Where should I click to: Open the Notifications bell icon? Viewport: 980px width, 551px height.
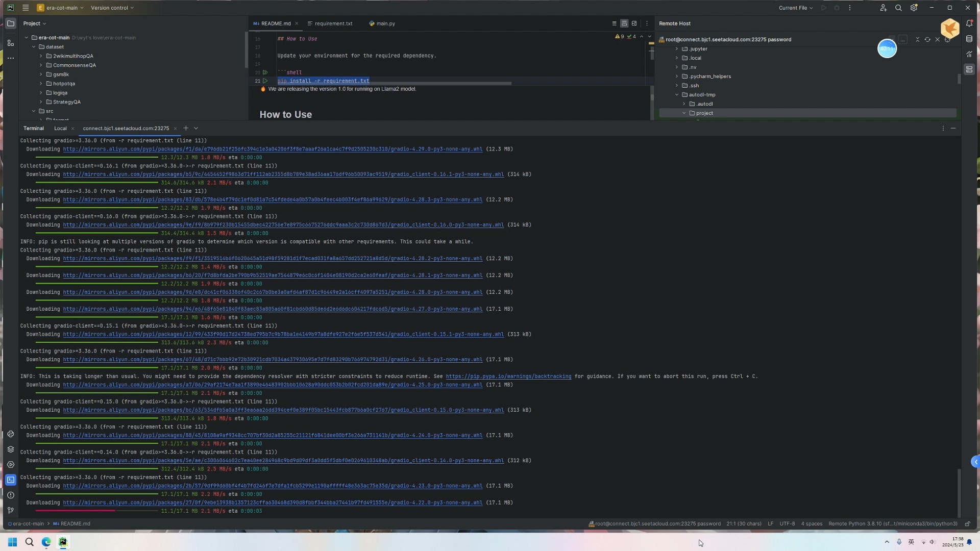click(969, 23)
